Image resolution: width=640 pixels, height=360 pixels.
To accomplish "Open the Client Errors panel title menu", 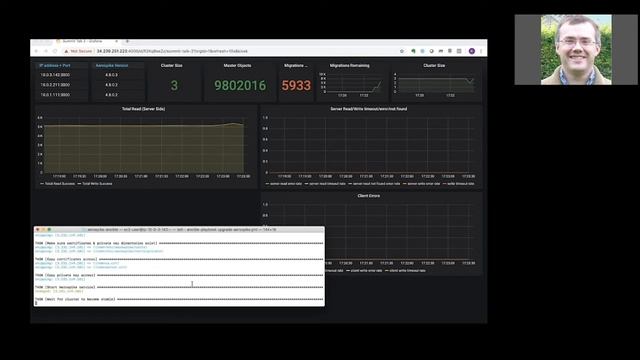I will pos(369,196).
